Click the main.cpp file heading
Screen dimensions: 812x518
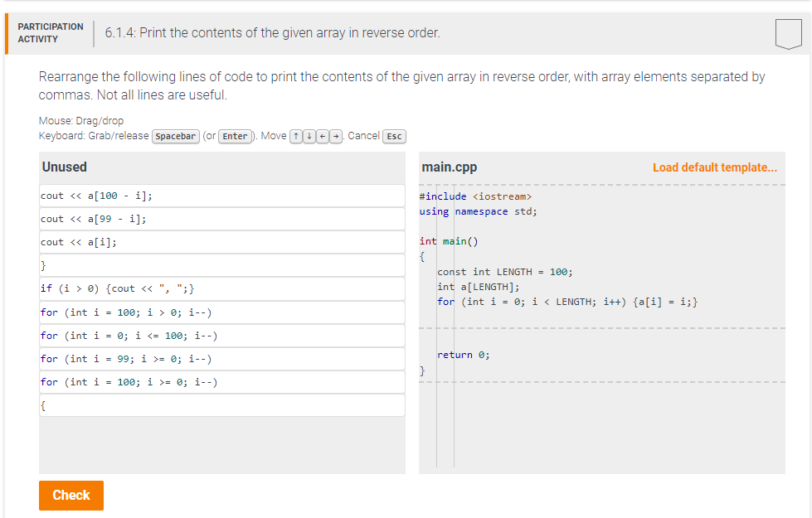point(450,167)
